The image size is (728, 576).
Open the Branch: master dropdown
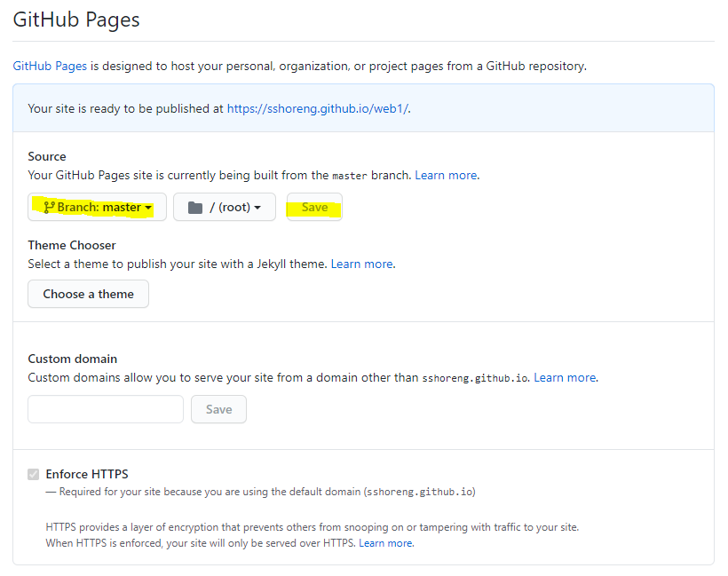[97, 207]
